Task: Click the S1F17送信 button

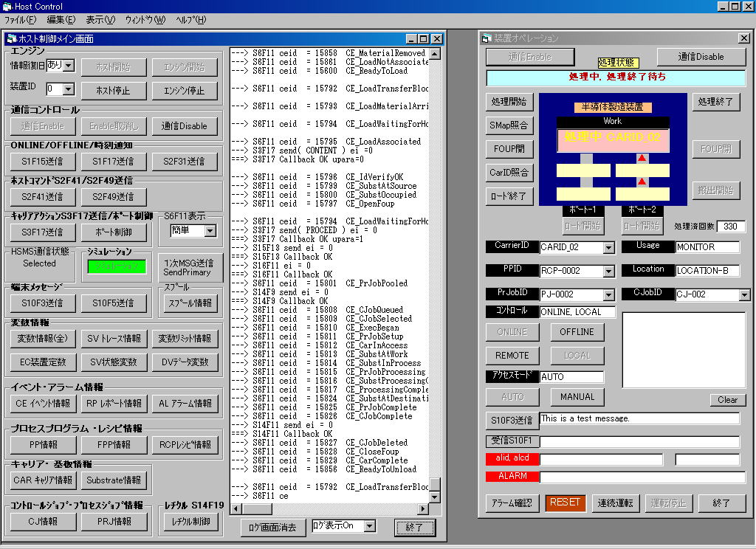Action: pyautogui.click(x=113, y=162)
